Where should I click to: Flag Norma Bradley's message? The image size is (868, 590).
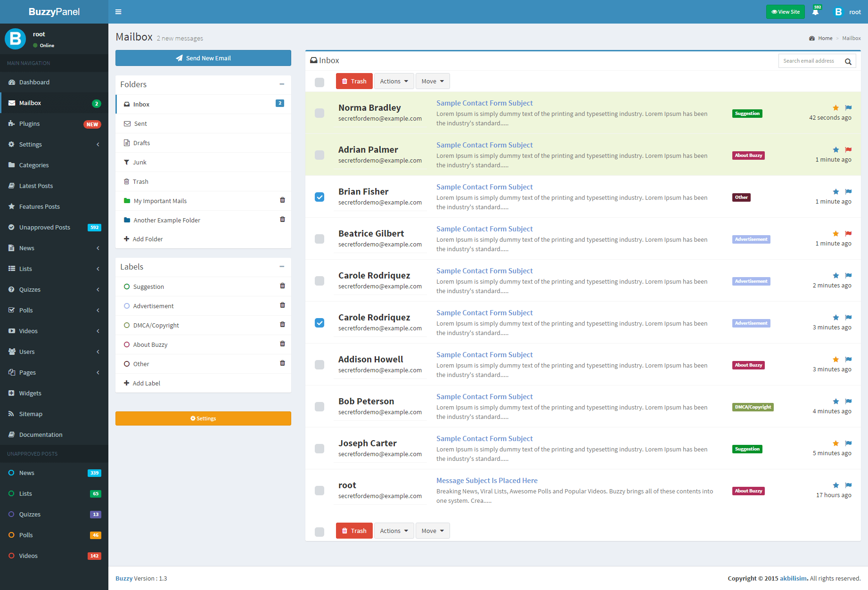(848, 107)
